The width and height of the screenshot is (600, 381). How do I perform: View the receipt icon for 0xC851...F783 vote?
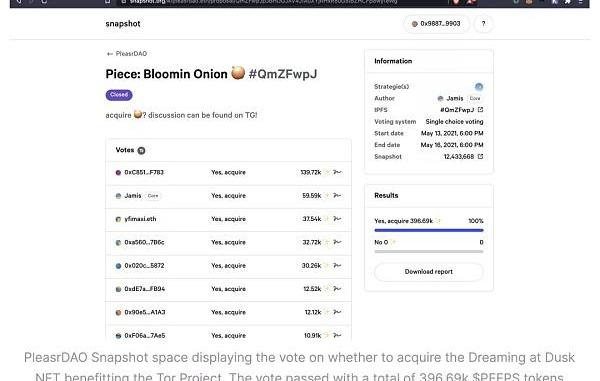click(337, 173)
